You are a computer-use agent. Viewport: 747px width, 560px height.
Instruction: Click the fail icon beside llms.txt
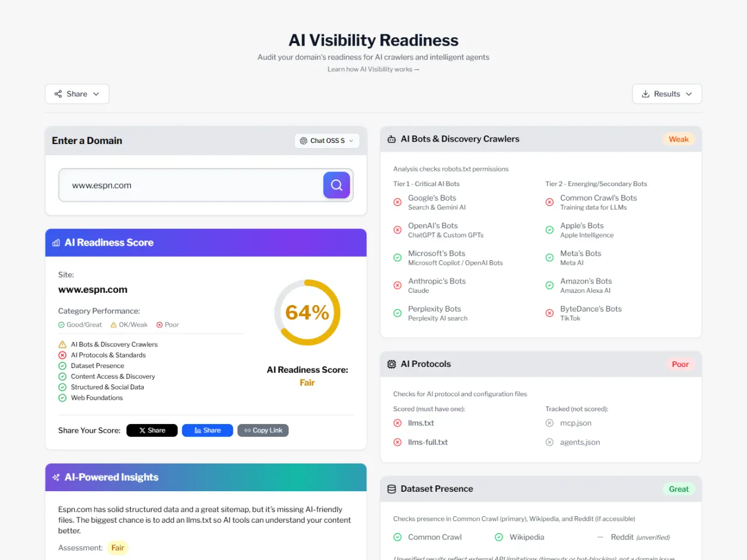[397, 423]
